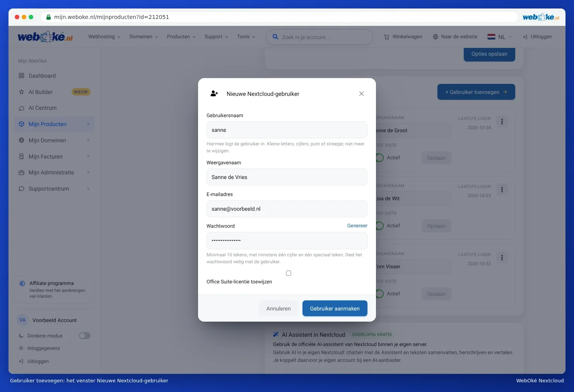574x392 pixels.
Task: Open the Dashboard sidebar icon
Action: [x=21, y=76]
